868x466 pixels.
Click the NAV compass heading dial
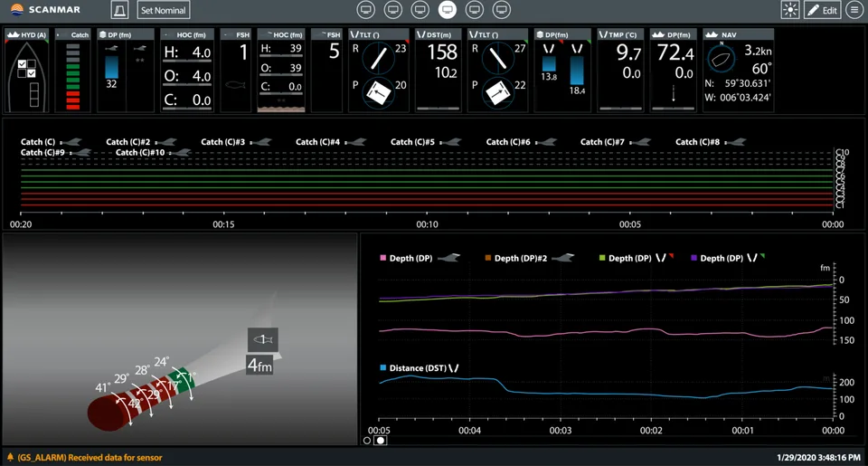(722, 58)
